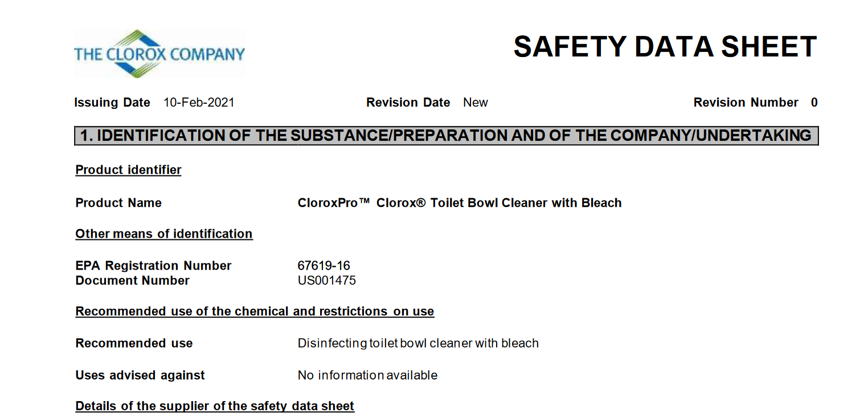This screenshot has width=868, height=416.
Task: Click the Uses advised against label
Action: pyautogui.click(x=140, y=375)
